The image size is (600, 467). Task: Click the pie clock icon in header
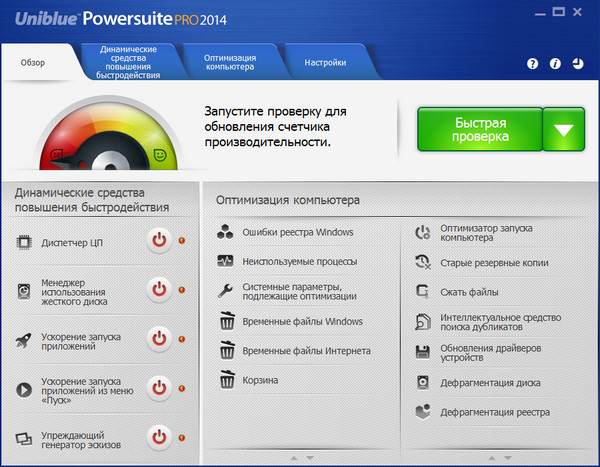coord(578,64)
